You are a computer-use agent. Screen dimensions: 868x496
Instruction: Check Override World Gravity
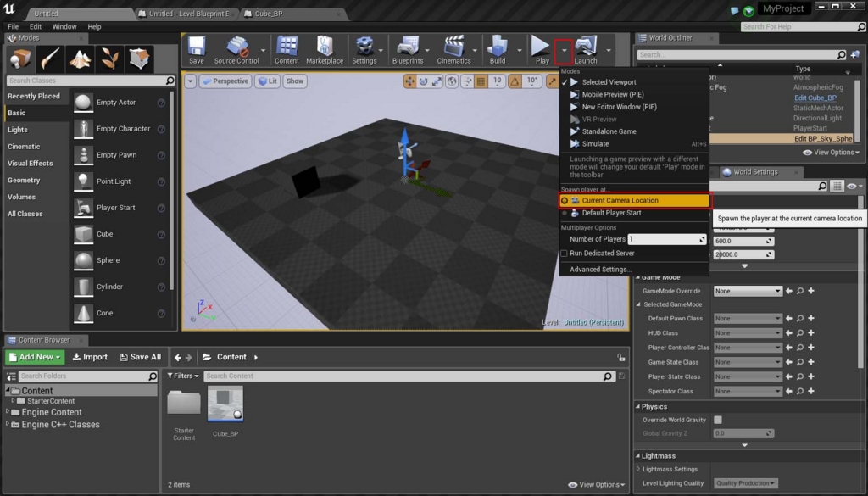pos(718,420)
